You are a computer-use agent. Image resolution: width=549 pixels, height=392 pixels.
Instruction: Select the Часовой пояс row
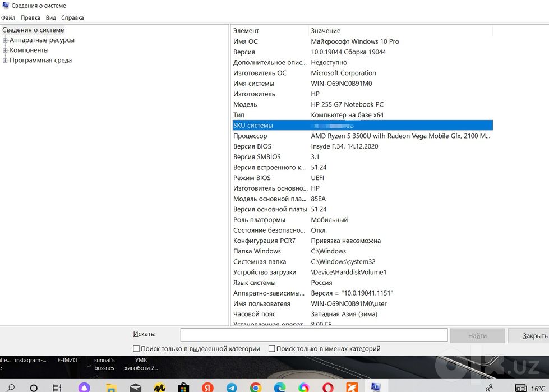pos(362,314)
